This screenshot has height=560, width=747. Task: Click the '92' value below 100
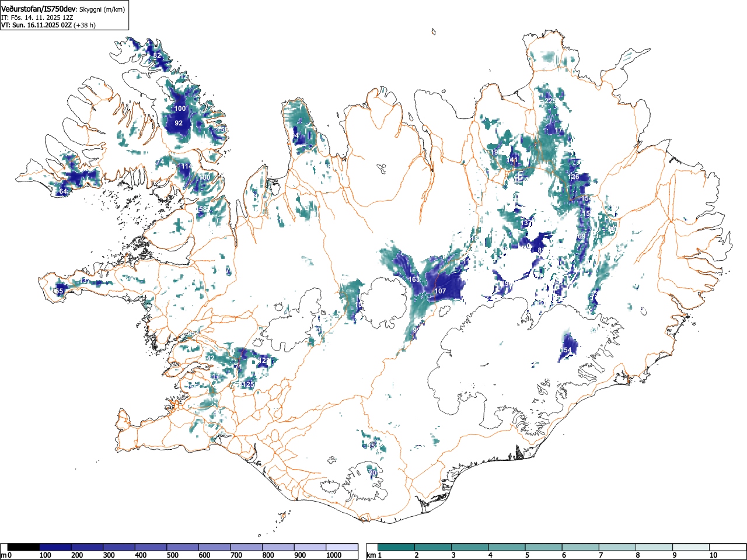pos(179,123)
